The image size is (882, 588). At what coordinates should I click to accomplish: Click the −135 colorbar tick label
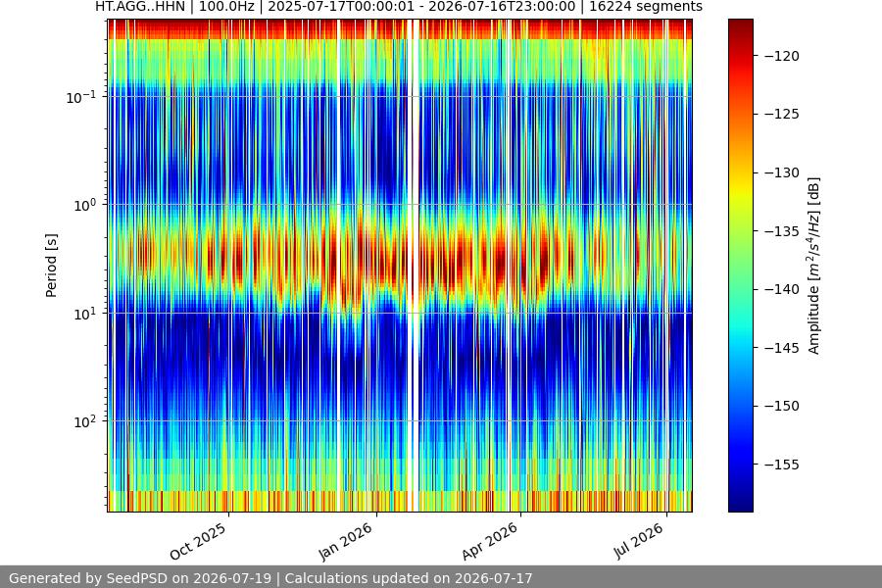click(782, 231)
